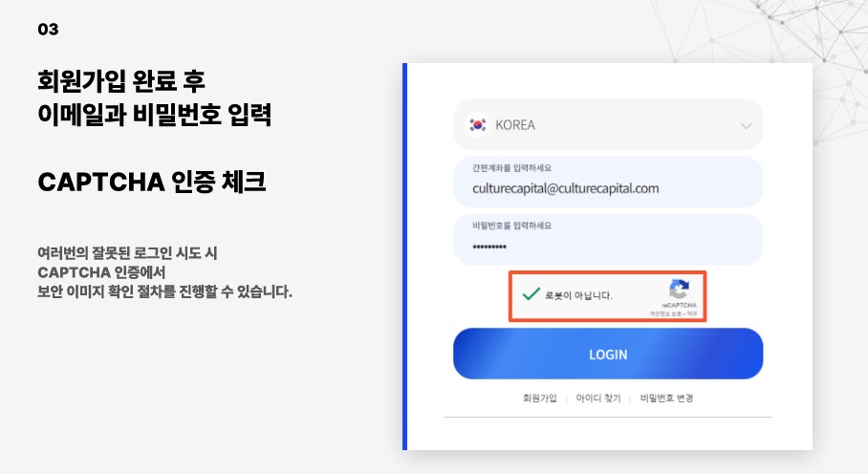Click the email field containing culturecapital@culturecapital.com
Image resolution: width=868 pixels, height=474 pixels.
pos(608,182)
